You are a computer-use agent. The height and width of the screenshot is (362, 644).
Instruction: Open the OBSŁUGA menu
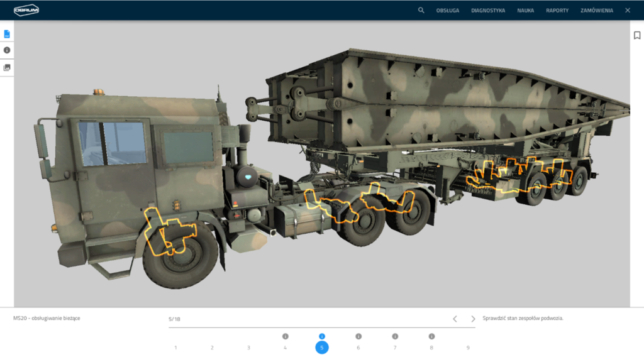[x=448, y=10]
